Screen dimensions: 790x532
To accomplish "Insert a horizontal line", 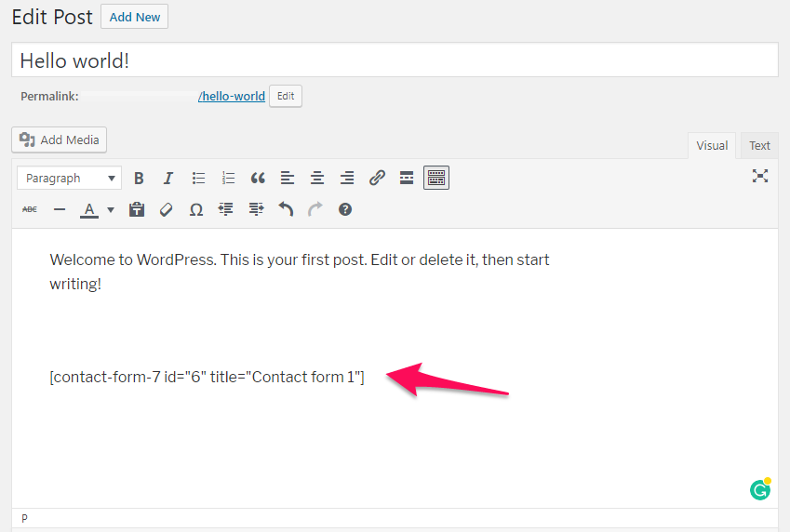I will [60, 209].
